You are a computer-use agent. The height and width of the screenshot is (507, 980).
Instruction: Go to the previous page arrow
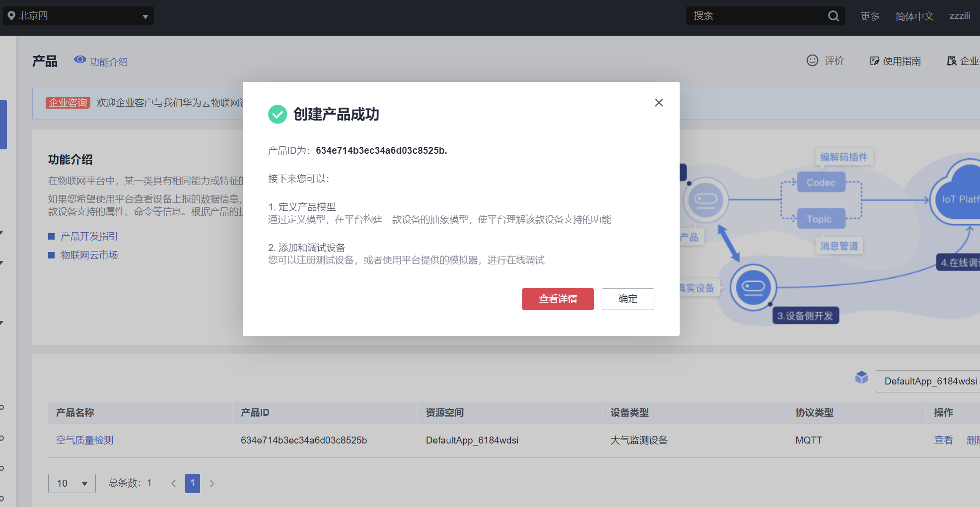173,484
